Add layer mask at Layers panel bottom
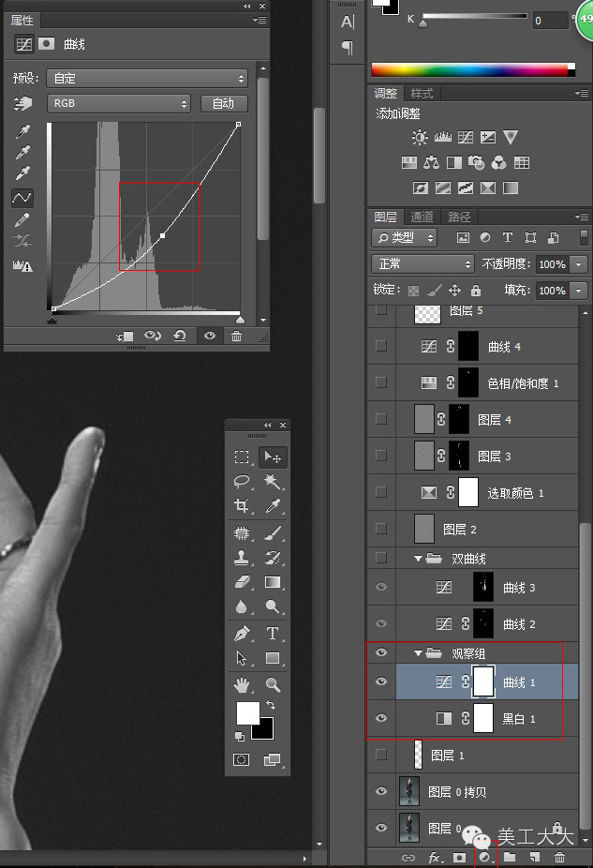The width and height of the screenshot is (593, 868). [x=459, y=857]
